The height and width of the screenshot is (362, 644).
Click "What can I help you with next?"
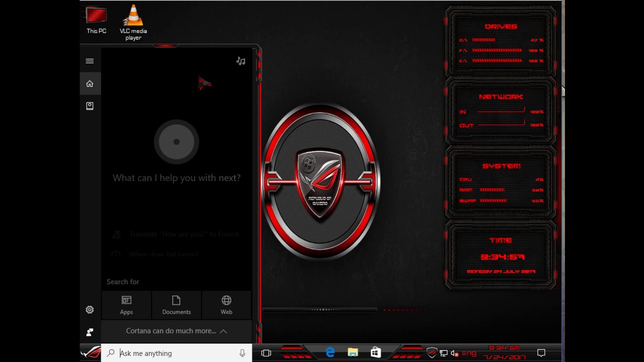coord(177,177)
